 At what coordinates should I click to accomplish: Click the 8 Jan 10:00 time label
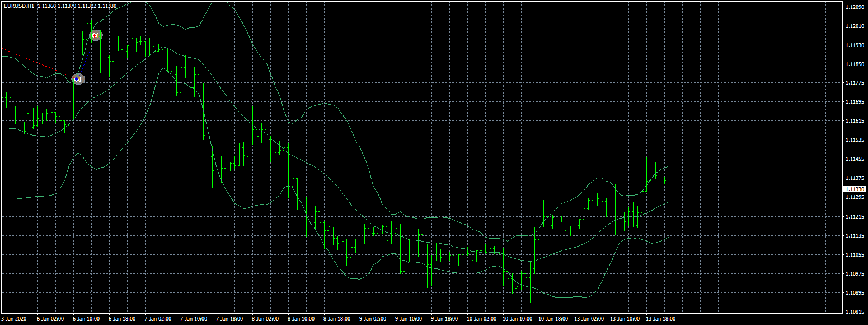[x=301, y=318]
